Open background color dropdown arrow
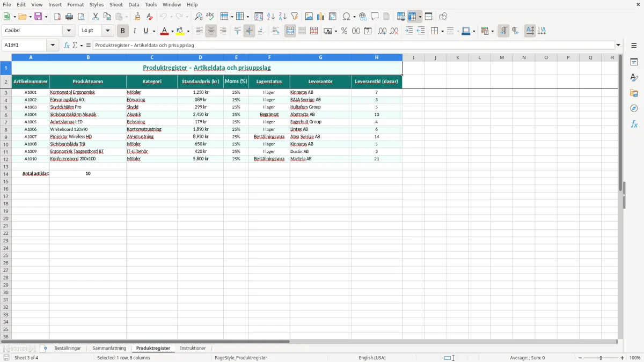The height and width of the screenshot is (362, 644). 189,31
